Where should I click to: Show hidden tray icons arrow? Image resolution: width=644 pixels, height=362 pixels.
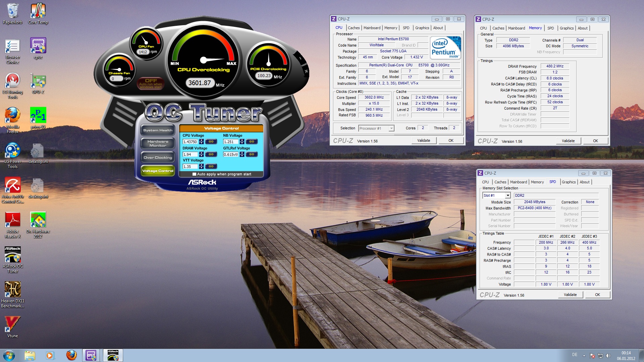point(584,356)
